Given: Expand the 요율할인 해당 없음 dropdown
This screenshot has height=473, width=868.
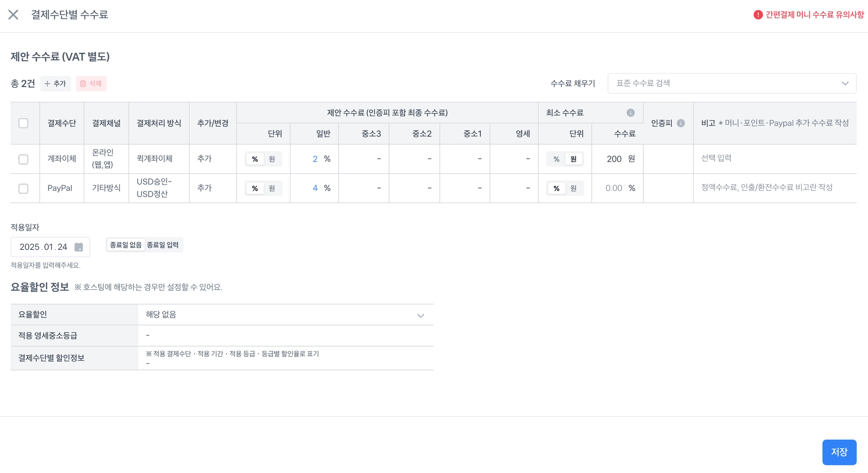Looking at the screenshot, I should pos(286,315).
